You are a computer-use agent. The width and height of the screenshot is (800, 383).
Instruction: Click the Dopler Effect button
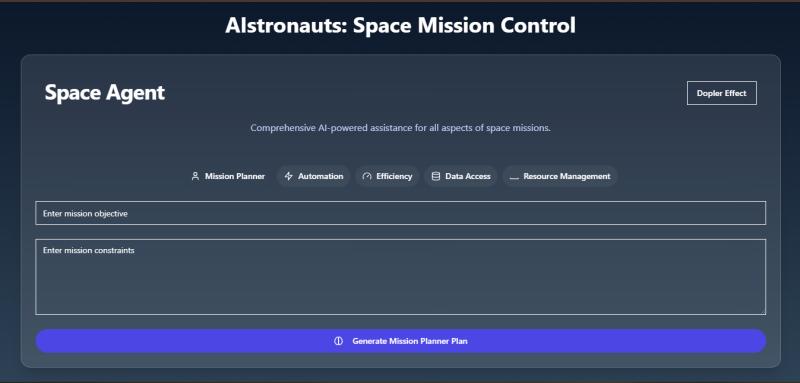pyautogui.click(x=721, y=93)
